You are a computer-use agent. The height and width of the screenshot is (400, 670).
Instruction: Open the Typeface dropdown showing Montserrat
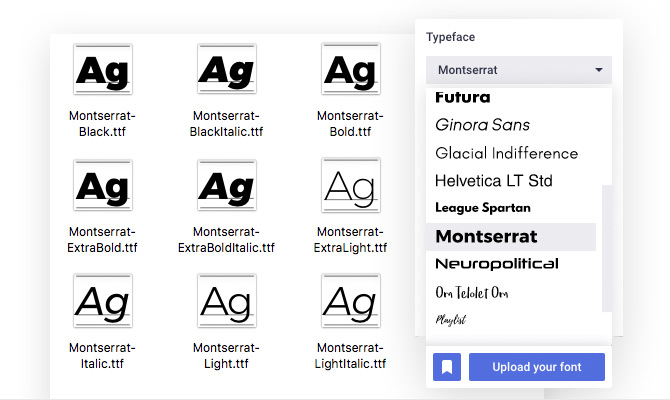click(519, 70)
